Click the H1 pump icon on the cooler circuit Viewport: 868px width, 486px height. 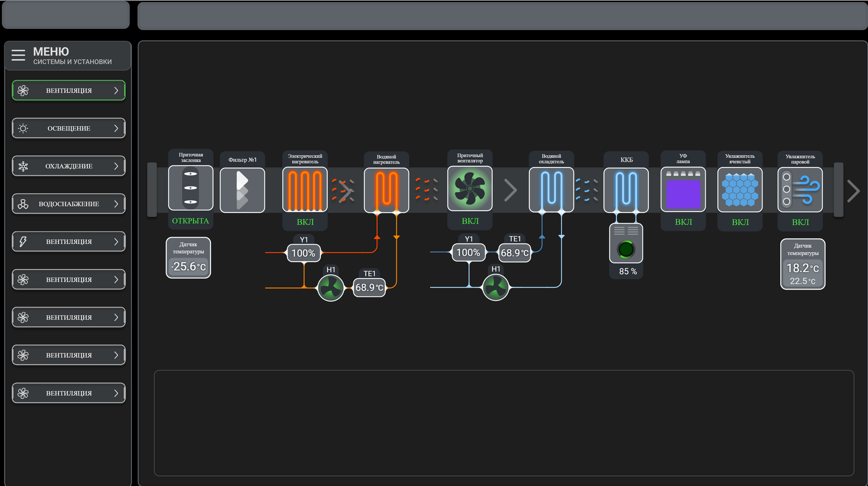click(496, 287)
